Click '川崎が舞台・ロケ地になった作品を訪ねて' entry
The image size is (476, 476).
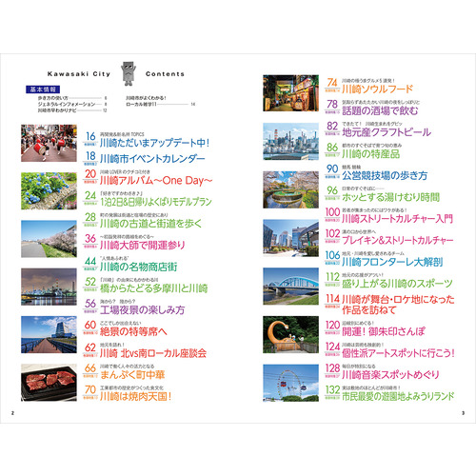click(398, 305)
